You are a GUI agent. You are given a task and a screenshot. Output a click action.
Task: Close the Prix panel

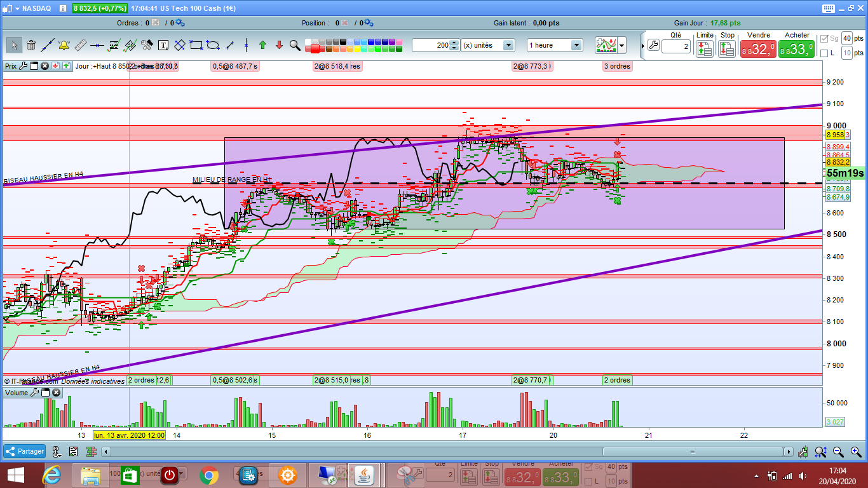45,65
